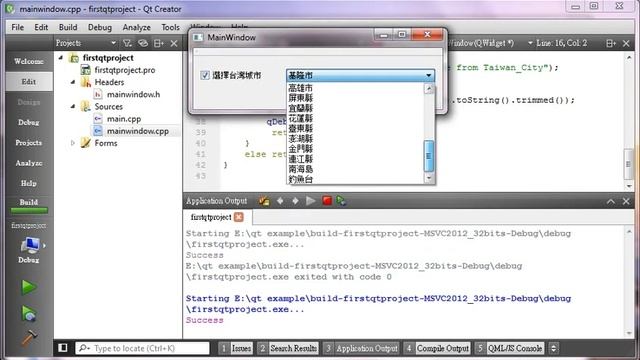Click the previous item arrow in Application Output
640x360 pixels.
point(280,201)
